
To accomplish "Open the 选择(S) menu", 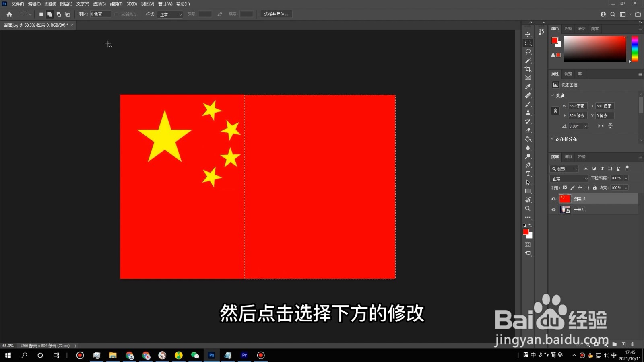I will coord(99,4).
